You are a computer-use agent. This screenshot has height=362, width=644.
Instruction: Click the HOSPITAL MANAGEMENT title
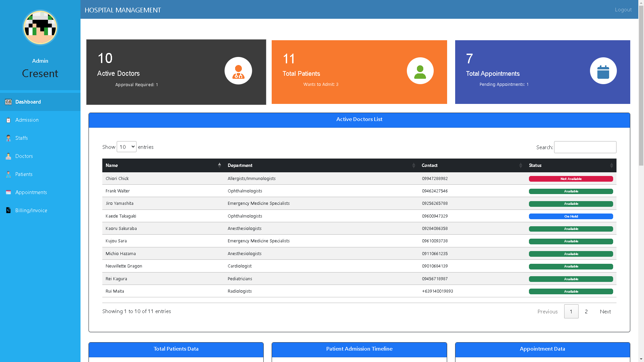tap(123, 10)
